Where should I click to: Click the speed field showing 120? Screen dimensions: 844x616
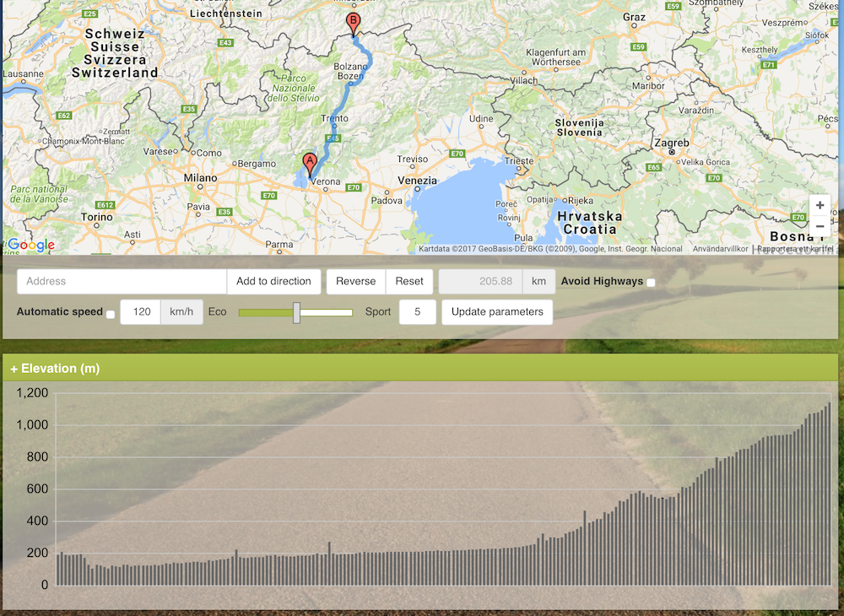click(141, 312)
